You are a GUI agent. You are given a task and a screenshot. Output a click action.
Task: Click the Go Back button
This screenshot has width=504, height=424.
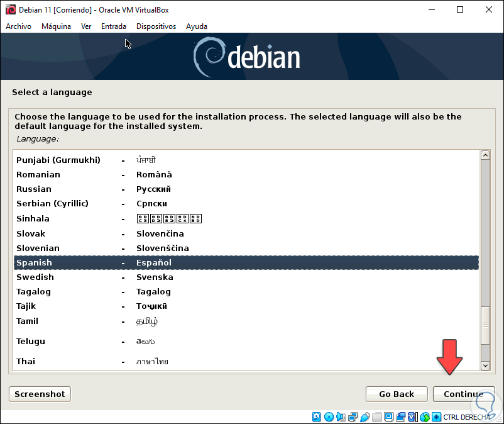pyautogui.click(x=397, y=394)
